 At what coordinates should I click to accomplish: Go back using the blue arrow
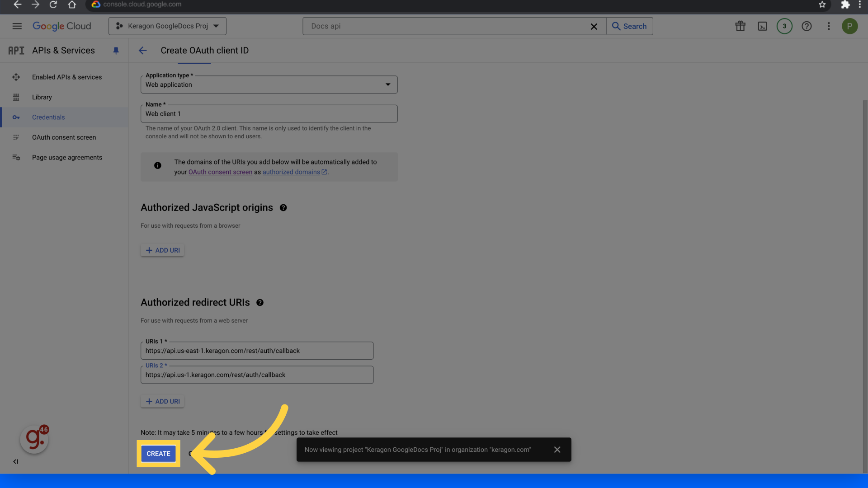click(142, 51)
